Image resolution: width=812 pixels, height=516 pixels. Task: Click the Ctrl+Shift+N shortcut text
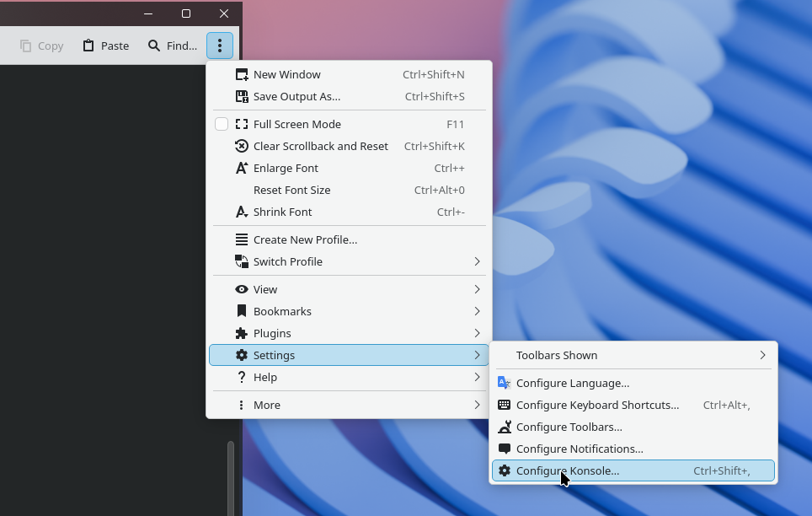pos(434,75)
